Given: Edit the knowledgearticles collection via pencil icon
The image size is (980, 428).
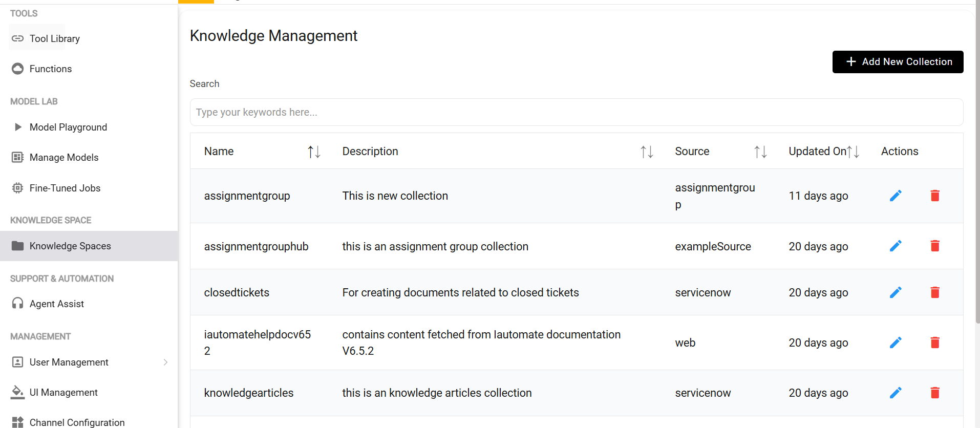Looking at the screenshot, I should click(x=896, y=393).
